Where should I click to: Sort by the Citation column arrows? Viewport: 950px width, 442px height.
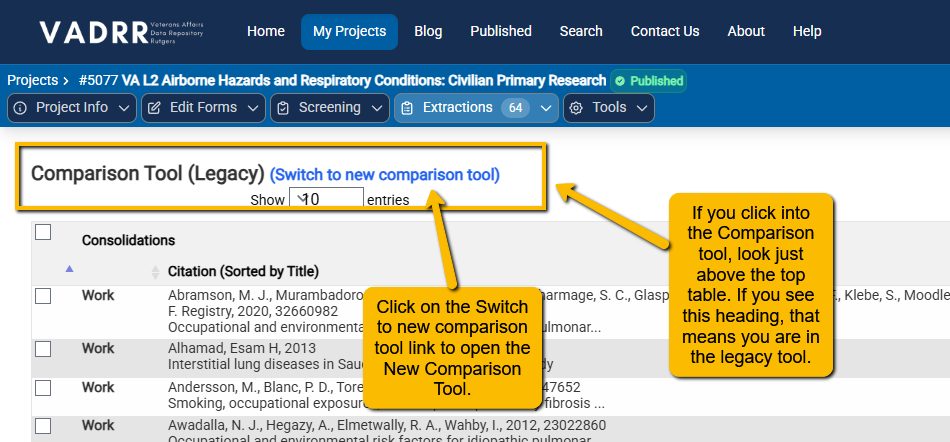click(155, 272)
